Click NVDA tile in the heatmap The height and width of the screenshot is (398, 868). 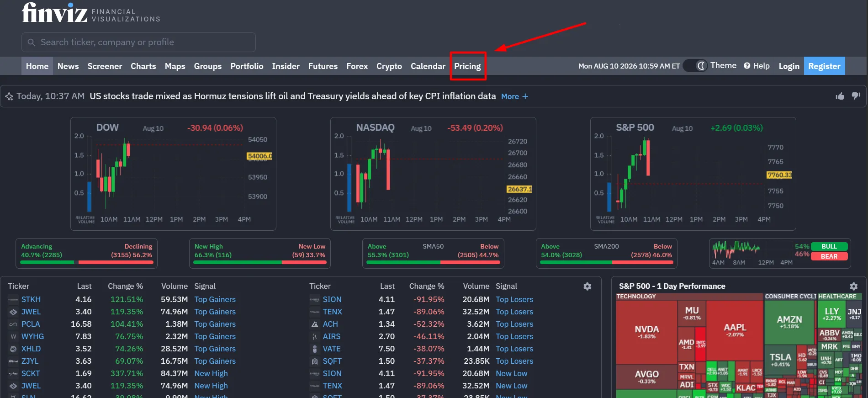(x=646, y=332)
